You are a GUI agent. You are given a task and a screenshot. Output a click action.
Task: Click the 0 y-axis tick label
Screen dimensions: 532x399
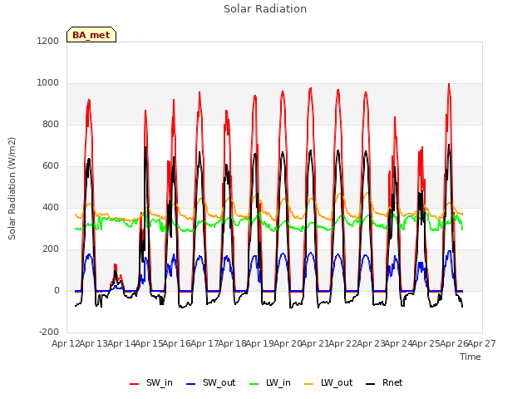(57, 291)
